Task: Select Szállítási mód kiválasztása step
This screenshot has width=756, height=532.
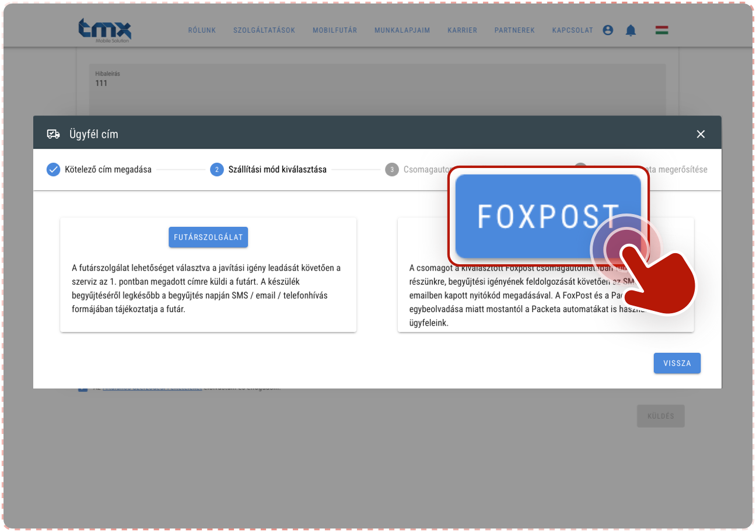Action: coord(277,170)
